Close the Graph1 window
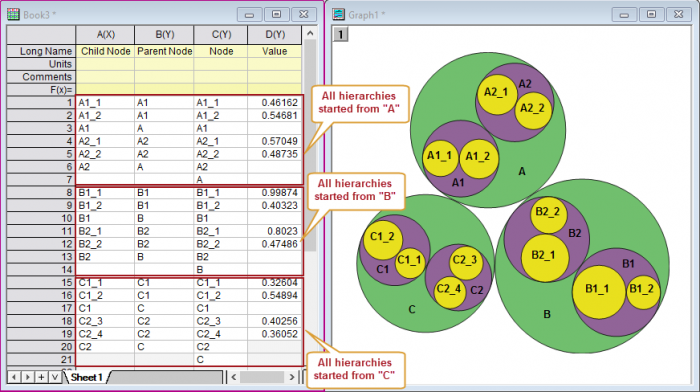This screenshot has height=392, width=700. pyautogui.click(x=679, y=15)
